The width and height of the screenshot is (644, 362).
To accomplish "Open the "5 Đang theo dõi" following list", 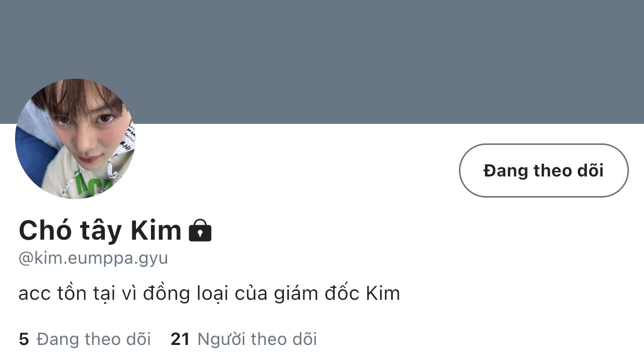I will (x=85, y=339).
